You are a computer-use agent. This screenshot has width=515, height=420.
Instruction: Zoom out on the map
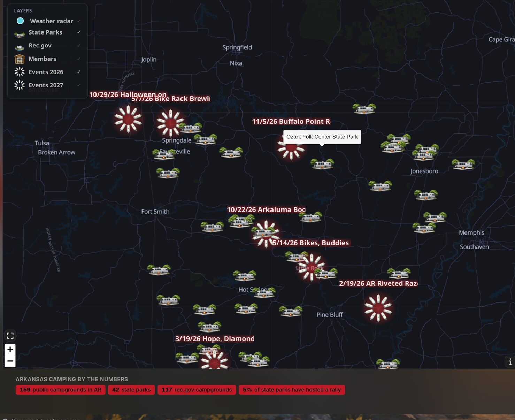point(10,361)
